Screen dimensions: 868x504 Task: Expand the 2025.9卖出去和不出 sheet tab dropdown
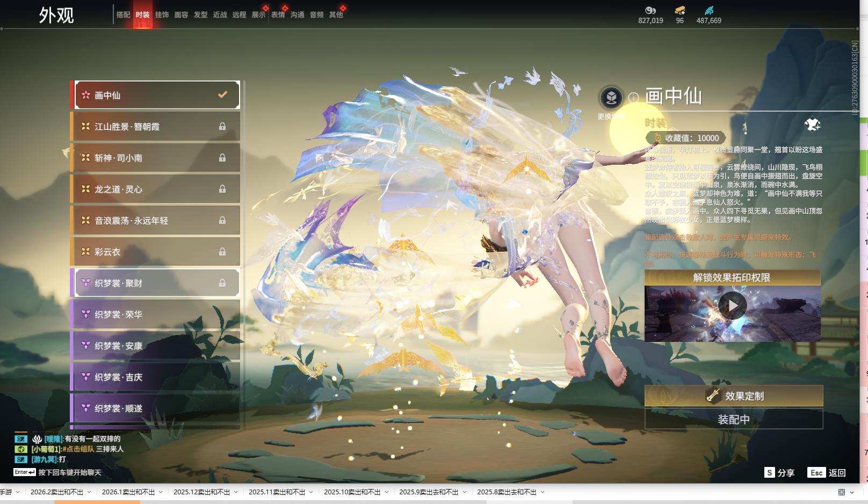464,492
